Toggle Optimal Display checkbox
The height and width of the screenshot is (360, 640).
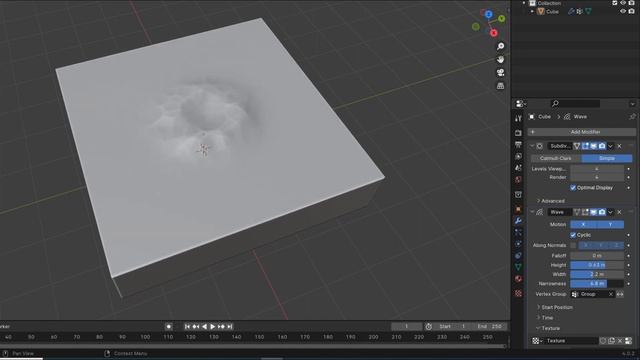573,188
